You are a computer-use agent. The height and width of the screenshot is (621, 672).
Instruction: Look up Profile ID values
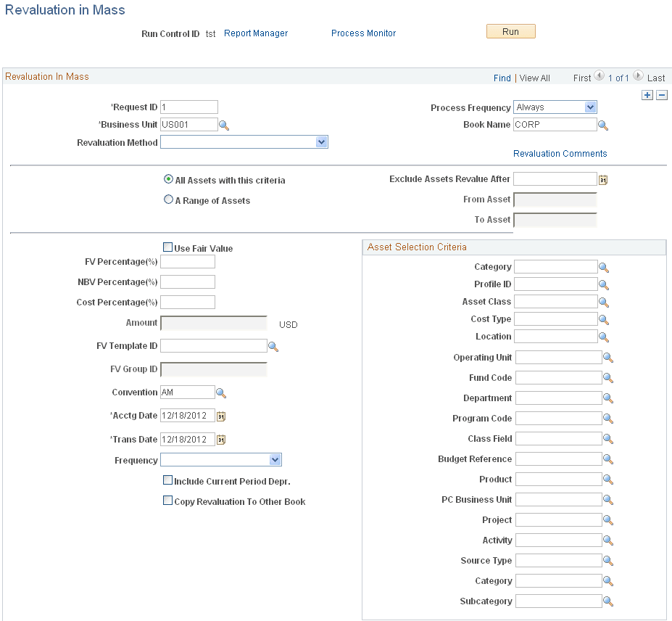pos(603,285)
